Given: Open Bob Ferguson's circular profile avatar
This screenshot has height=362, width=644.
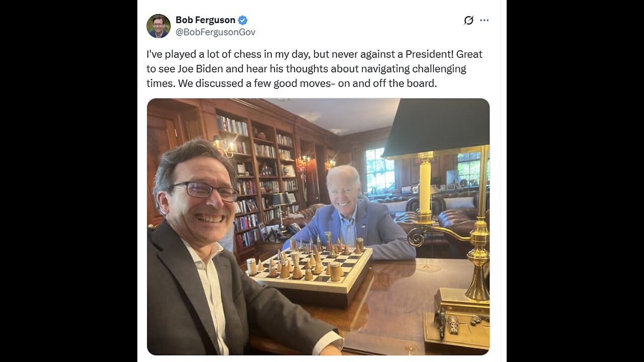Looking at the screenshot, I should [x=158, y=26].
